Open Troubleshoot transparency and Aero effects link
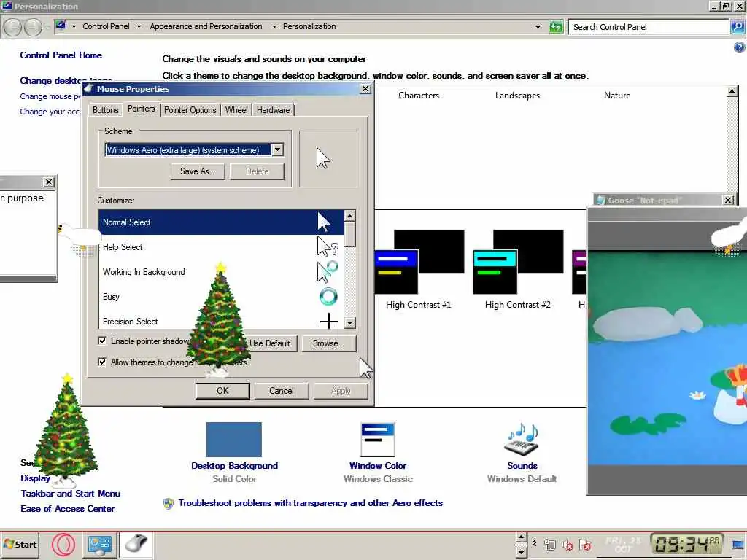The height and width of the screenshot is (560, 747). pos(311,503)
